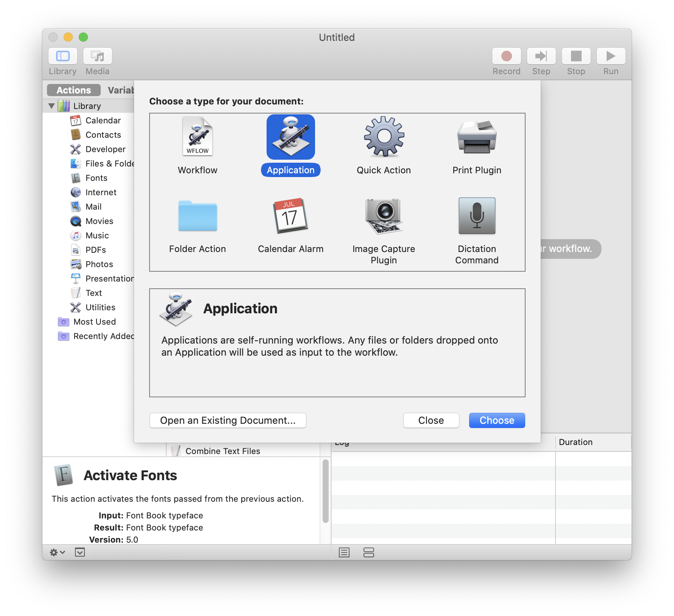Image resolution: width=674 pixels, height=616 pixels.
Task: Select the Print Plugin printer icon
Action: click(x=477, y=137)
